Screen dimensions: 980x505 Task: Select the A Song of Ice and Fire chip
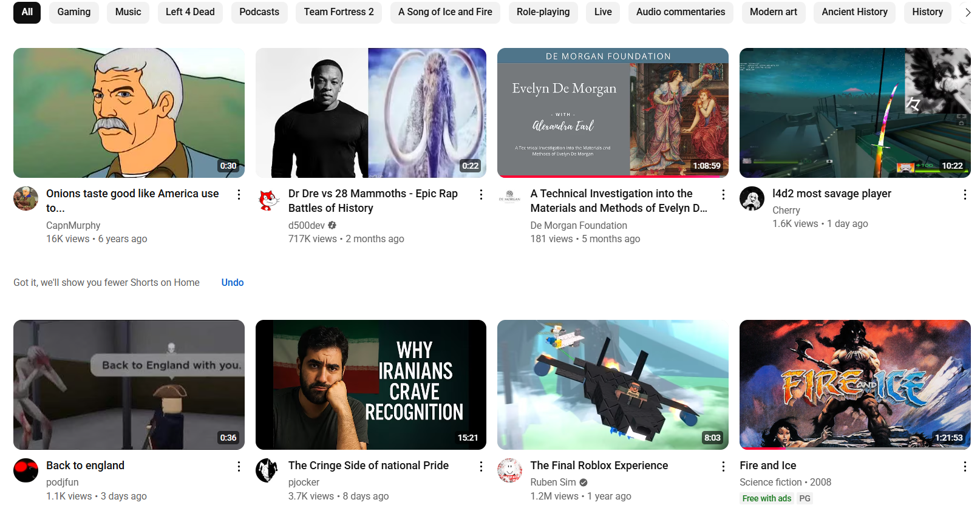(x=445, y=12)
